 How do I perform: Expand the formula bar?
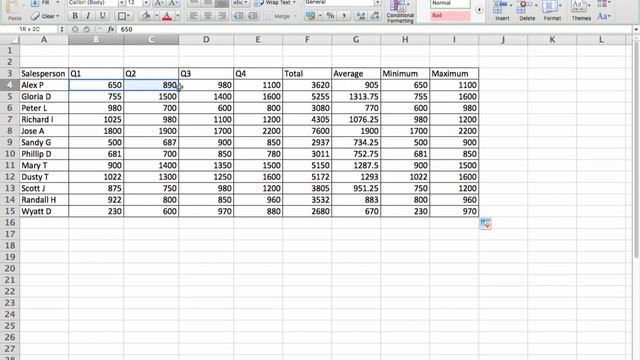[x=636, y=29]
